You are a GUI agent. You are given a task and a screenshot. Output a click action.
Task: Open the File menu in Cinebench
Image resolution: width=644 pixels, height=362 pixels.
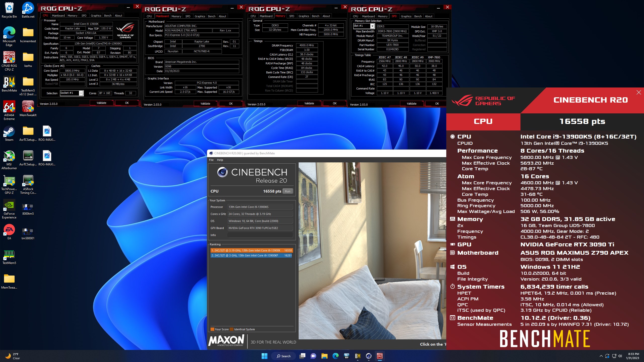211,160
